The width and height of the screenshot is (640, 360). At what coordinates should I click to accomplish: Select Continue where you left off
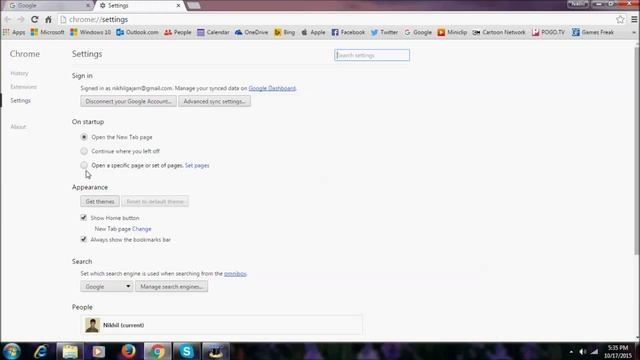click(84, 151)
